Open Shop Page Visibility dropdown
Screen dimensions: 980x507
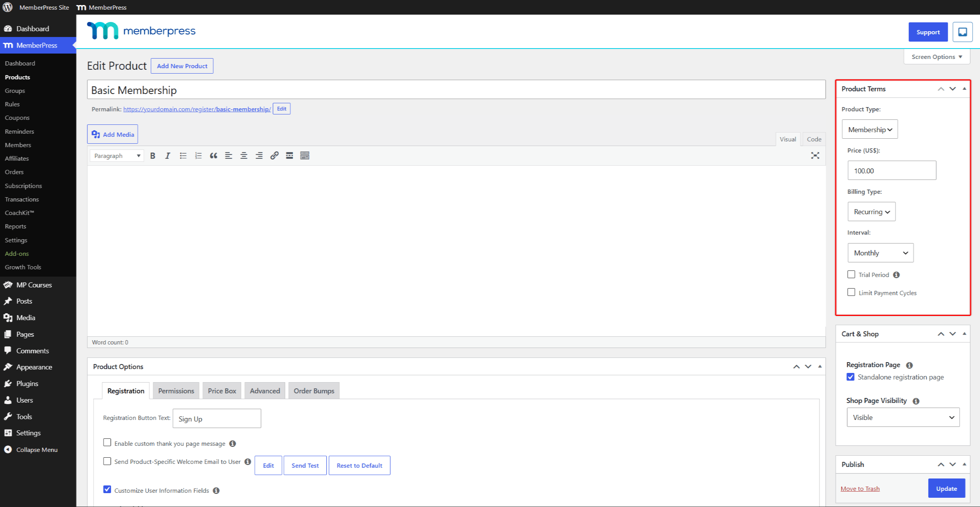(x=903, y=417)
